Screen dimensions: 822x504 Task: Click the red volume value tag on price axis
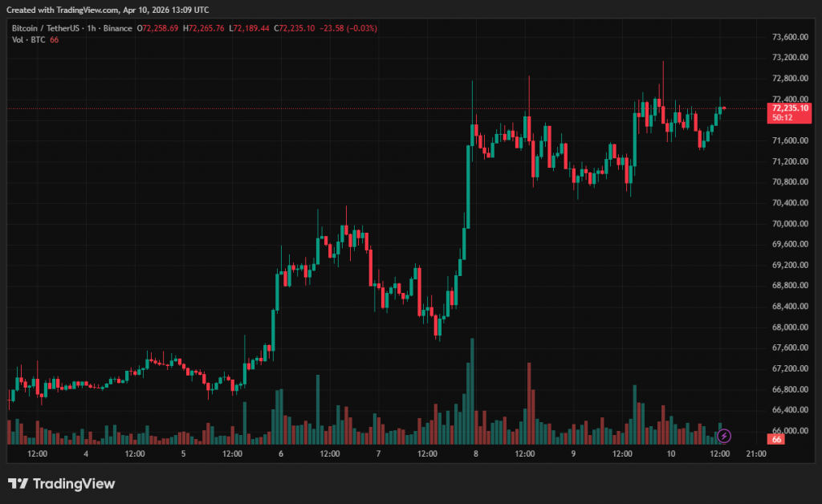pos(776,439)
